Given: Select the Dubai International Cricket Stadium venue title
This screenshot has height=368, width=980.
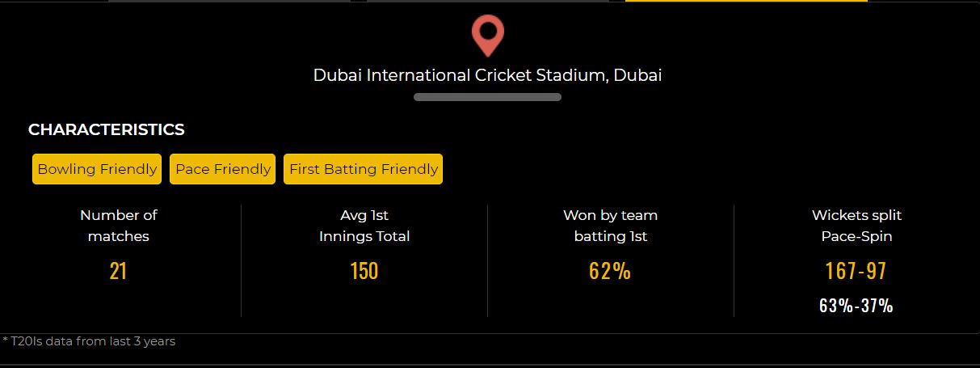Looking at the screenshot, I should pyautogui.click(x=487, y=75).
